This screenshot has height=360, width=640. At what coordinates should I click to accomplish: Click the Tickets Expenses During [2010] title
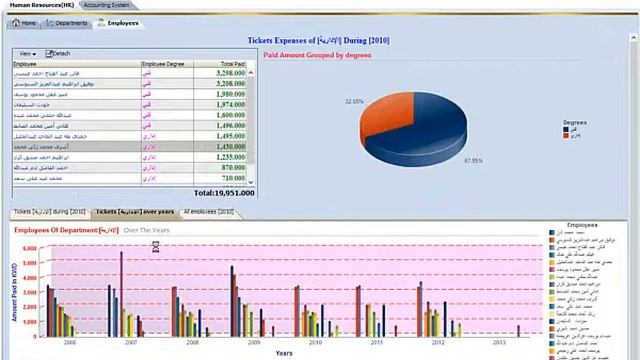click(x=318, y=41)
